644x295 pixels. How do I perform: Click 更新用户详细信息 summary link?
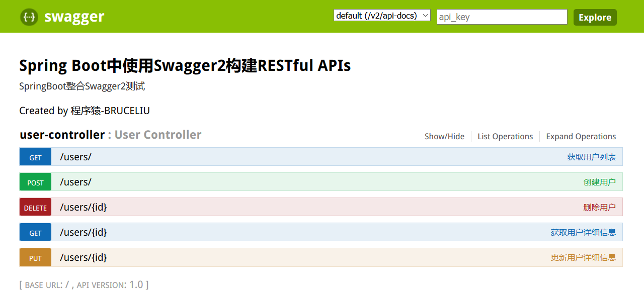tap(583, 257)
